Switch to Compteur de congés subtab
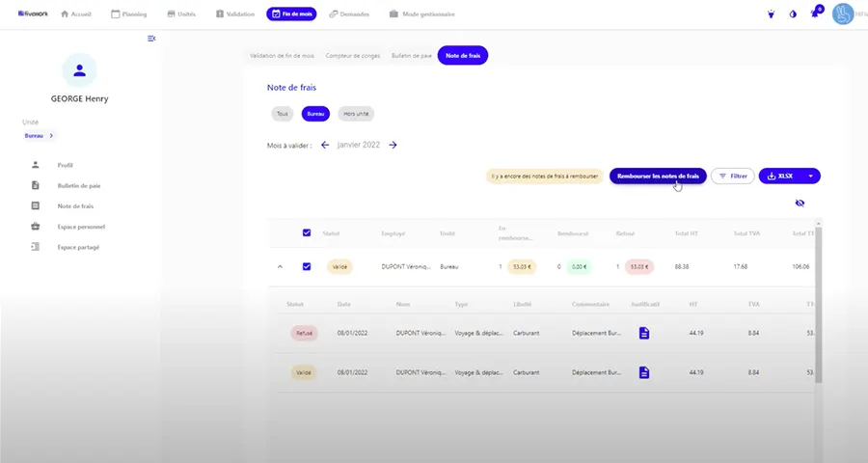Screen dimensions: 868x463 pyautogui.click(x=353, y=55)
